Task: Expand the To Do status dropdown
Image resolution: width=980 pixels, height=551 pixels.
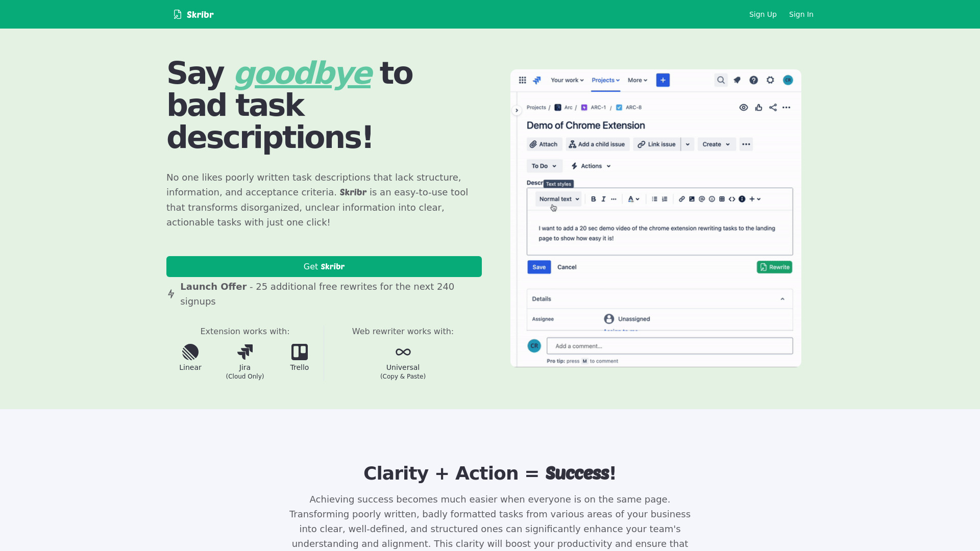Action: pos(544,165)
